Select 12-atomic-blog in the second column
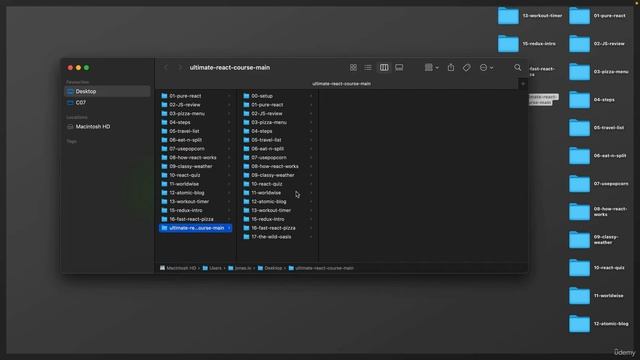Image resolution: width=640 pixels, height=360 pixels. (278, 202)
